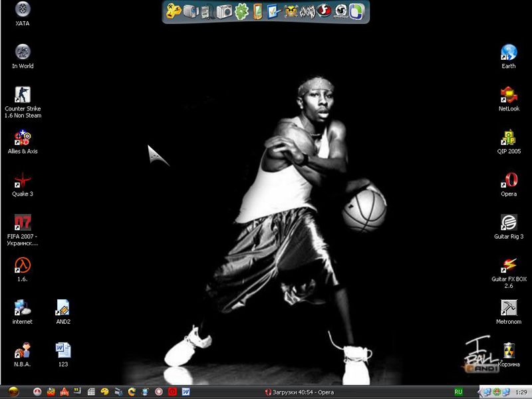Select the Metronom desktop shortcut

coord(509,308)
